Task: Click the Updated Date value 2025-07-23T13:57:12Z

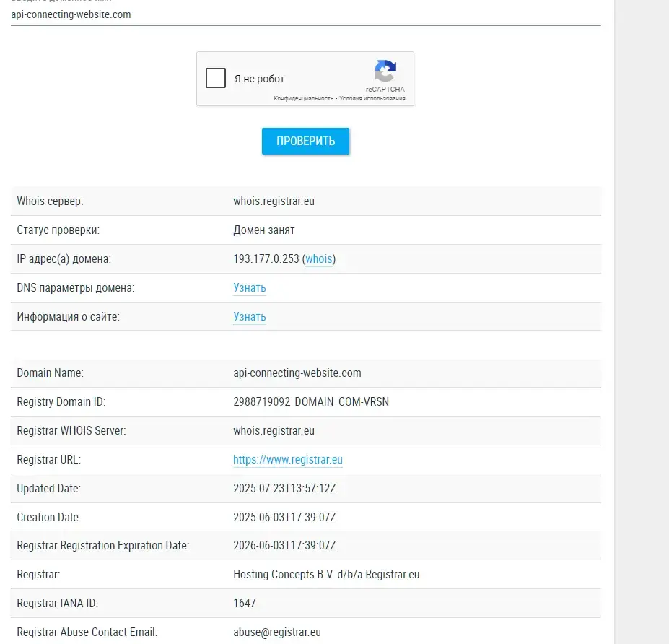Action: tap(284, 488)
